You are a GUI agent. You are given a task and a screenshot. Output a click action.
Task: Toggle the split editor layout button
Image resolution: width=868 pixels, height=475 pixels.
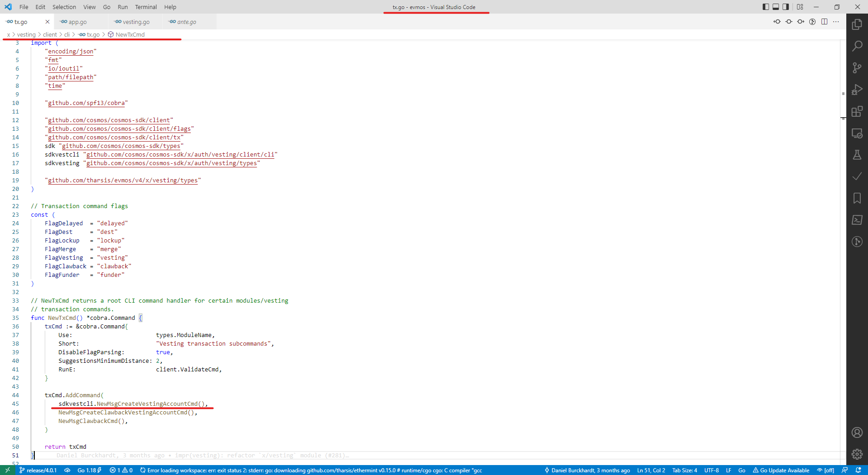824,21
